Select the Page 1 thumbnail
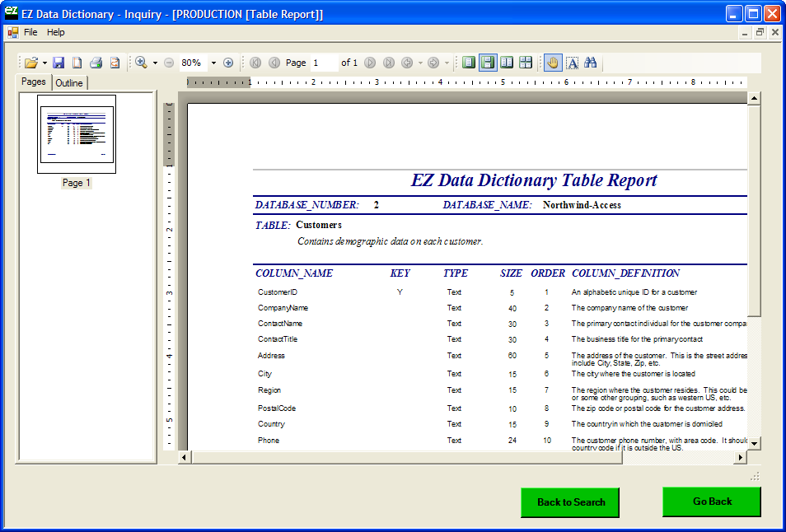 [77, 134]
